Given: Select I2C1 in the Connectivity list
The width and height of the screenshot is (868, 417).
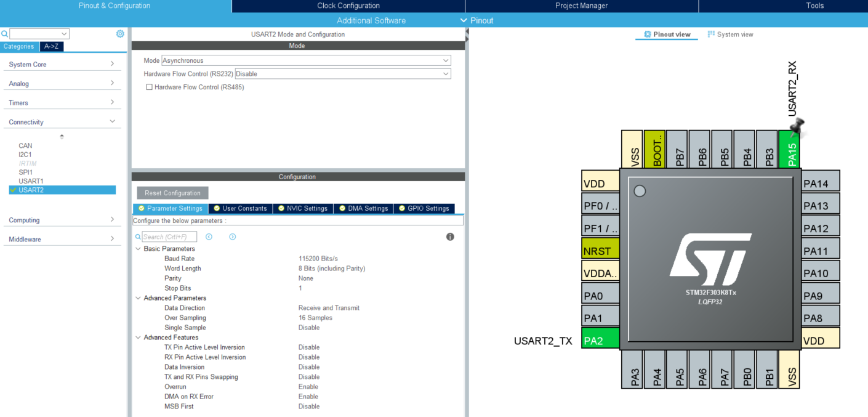Looking at the screenshot, I should pos(25,155).
